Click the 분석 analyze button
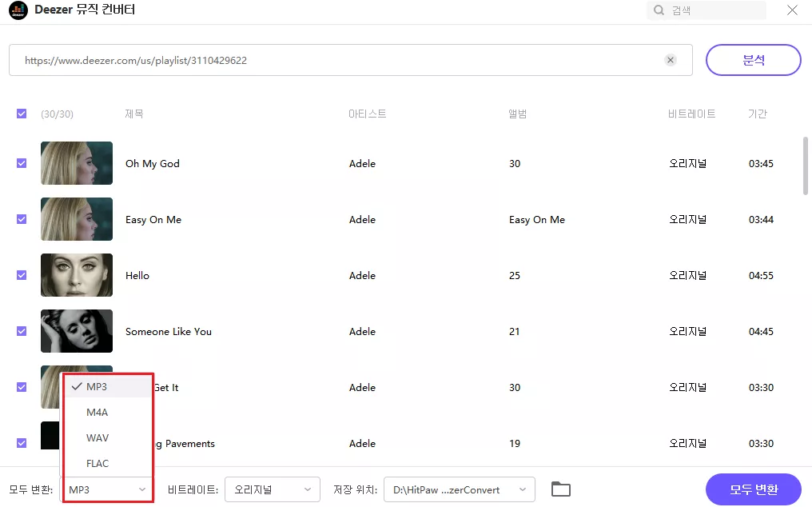The height and width of the screenshot is (507, 812). [x=754, y=60]
